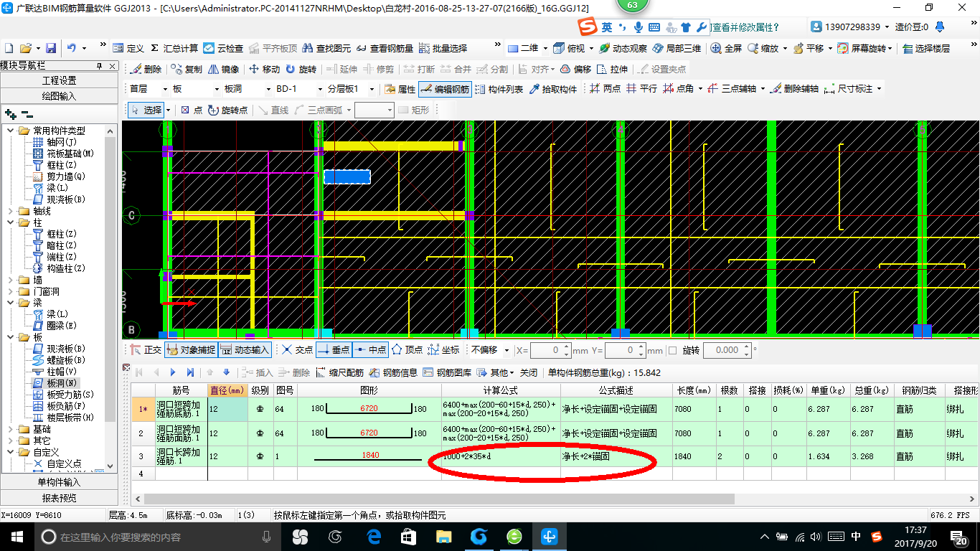Viewport: 980px width, 551px height.
Task: Open the 属性 properties panel
Action: point(400,89)
